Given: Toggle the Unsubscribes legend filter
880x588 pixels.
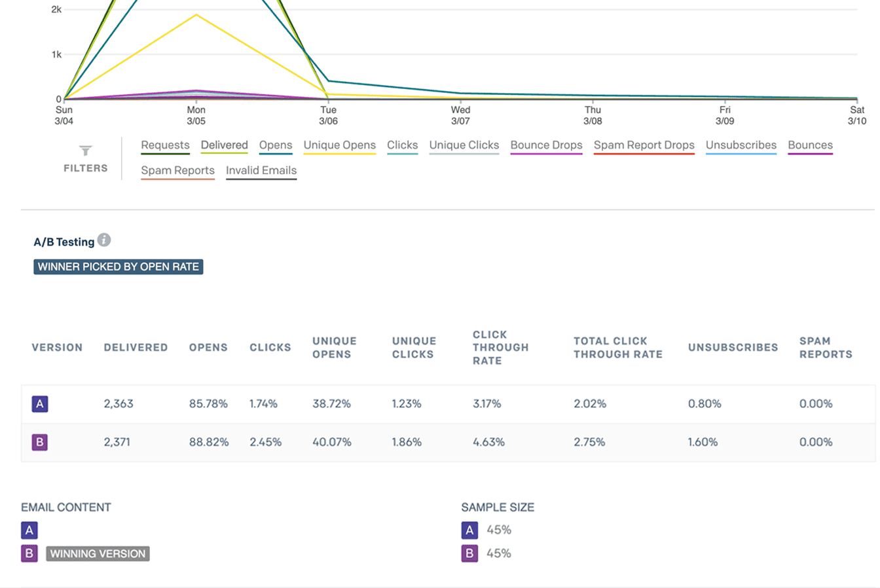Looking at the screenshot, I should tap(741, 145).
